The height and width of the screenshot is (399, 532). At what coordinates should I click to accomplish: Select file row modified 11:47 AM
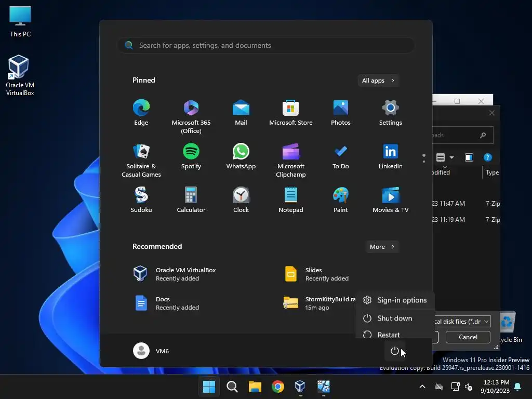466,204
